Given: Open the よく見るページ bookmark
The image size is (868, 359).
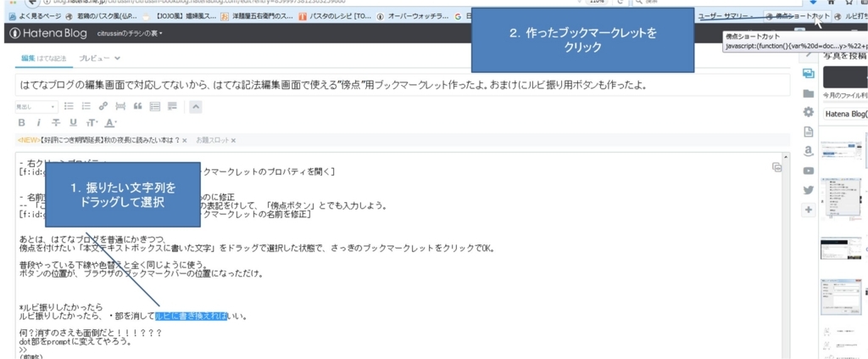Looking at the screenshot, I should coord(35,17).
